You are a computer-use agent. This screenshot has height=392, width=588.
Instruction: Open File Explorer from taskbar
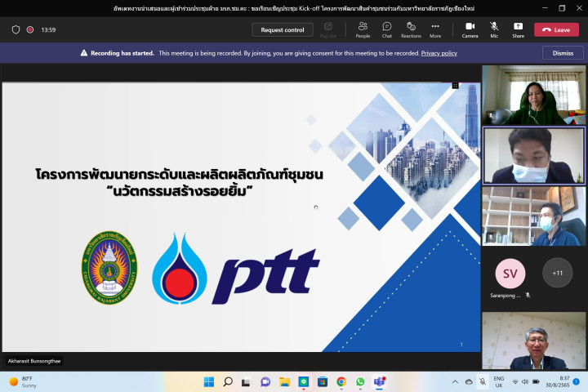285,382
